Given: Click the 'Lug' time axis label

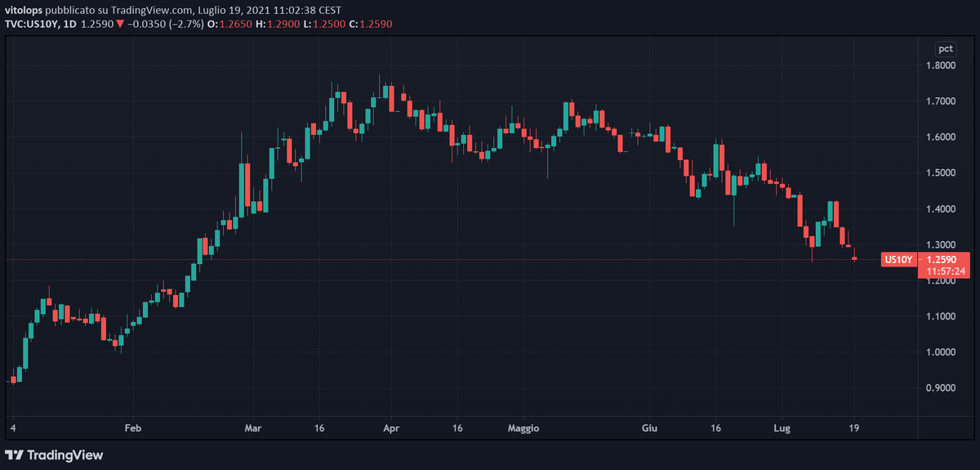Looking at the screenshot, I should [x=782, y=427].
